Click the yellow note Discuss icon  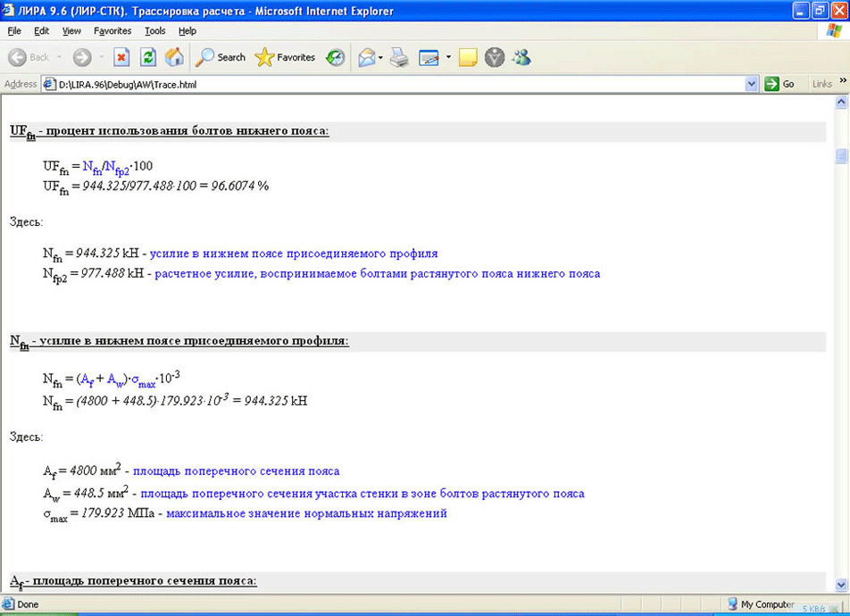coord(468,57)
